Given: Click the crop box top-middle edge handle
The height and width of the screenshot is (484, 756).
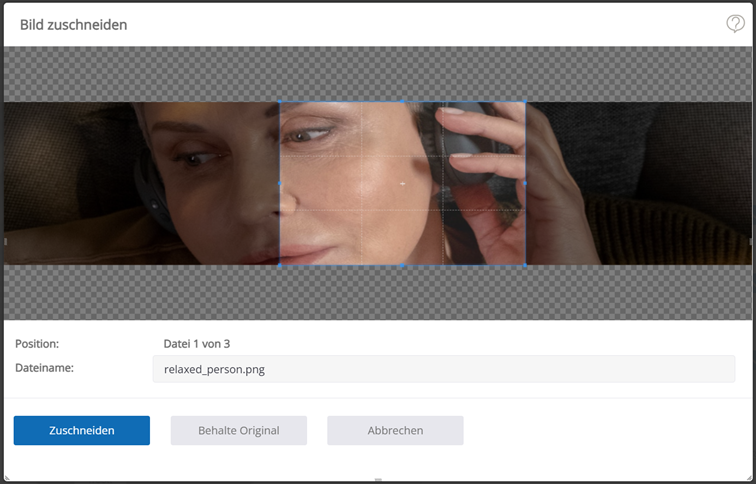Looking at the screenshot, I should [403, 102].
